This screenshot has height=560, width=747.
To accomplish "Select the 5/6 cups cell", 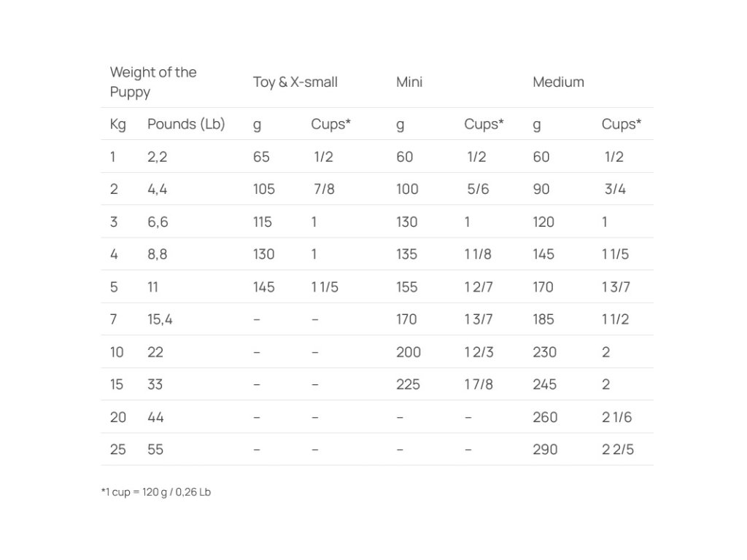I will pos(478,190).
